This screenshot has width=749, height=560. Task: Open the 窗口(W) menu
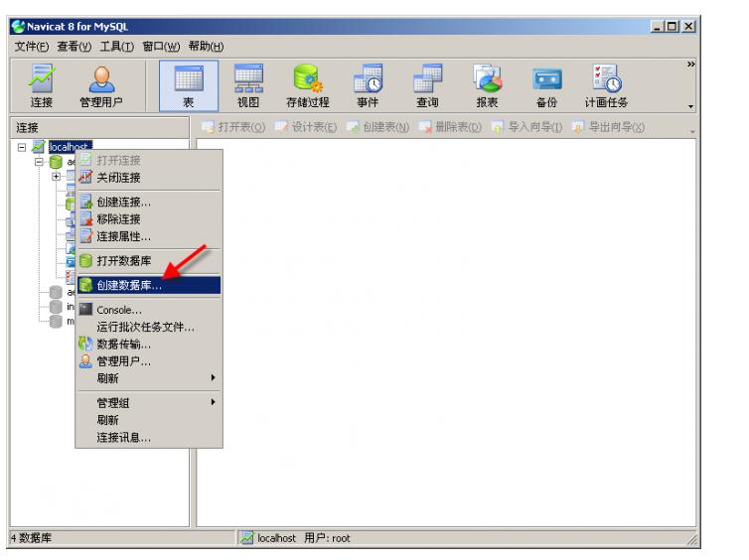tap(161, 47)
